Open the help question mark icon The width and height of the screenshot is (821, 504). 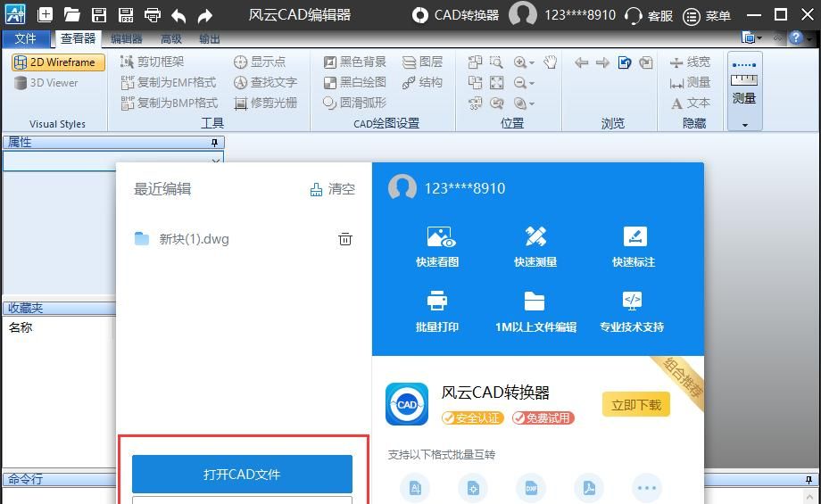coord(796,37)
